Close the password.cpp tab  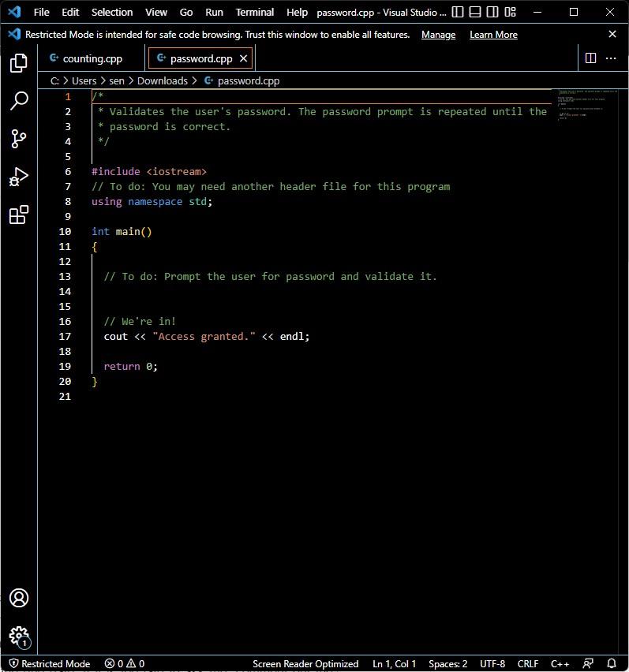coord(243,58)
